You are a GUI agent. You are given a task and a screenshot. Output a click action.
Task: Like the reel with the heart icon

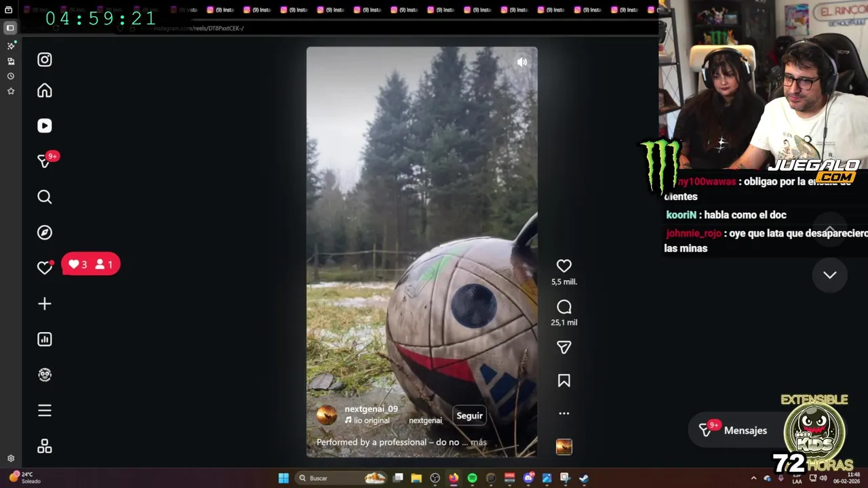[564, 266]
